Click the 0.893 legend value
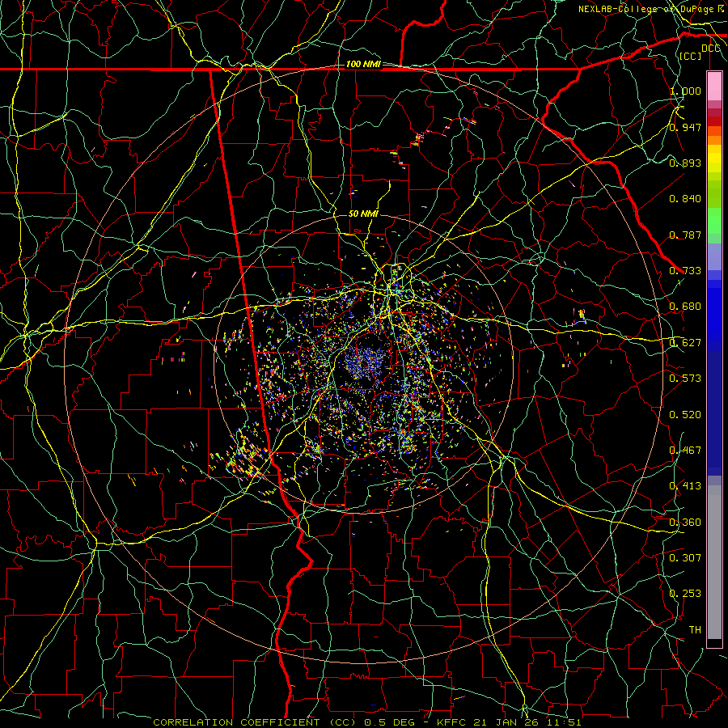The image size is (728, 728). 685,163
